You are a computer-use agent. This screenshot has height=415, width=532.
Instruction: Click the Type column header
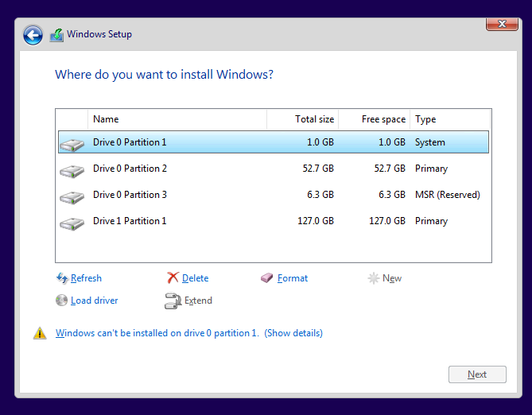click(450, 119)
